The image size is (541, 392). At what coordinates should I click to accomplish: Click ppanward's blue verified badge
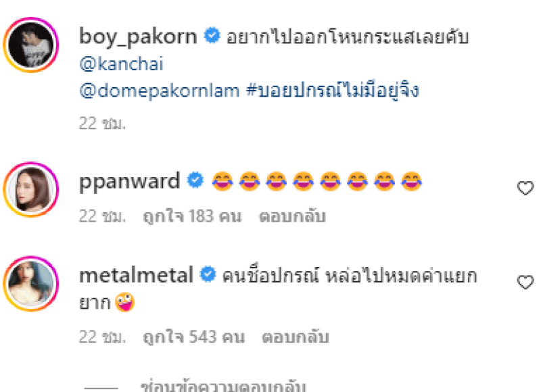coord(195,180)
